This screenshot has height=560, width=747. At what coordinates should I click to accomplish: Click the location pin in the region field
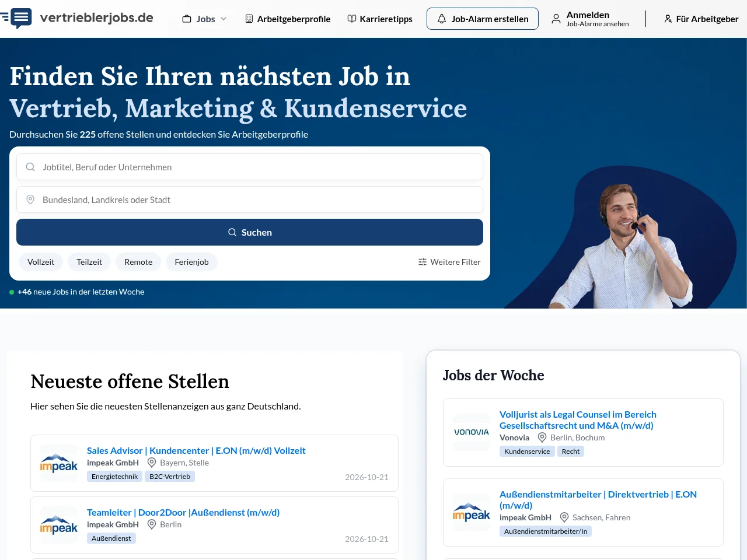click(x=30, y=199)
